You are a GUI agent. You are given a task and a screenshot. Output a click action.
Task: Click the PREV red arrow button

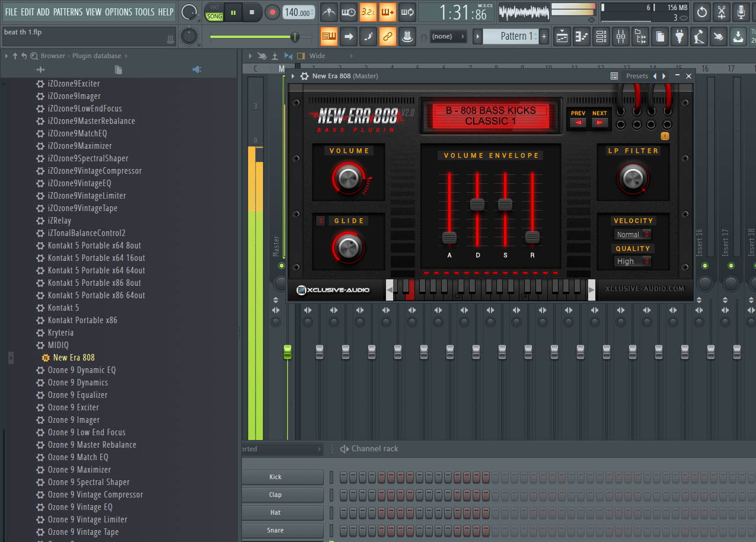[x=578, y=122]
